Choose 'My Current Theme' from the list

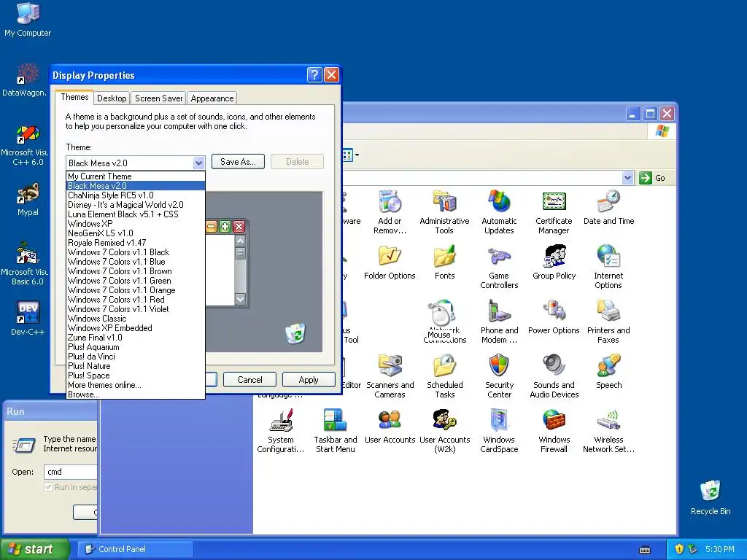[x=135, y=176]
